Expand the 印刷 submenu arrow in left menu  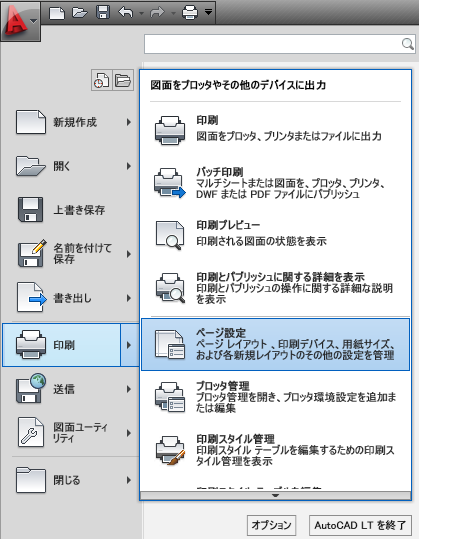pos(129,345)
